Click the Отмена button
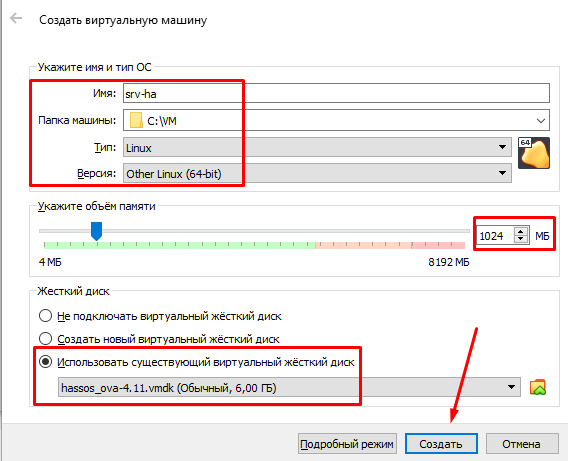Image resolution: width=568 pixels, height=461 pixels. point(521,444)
